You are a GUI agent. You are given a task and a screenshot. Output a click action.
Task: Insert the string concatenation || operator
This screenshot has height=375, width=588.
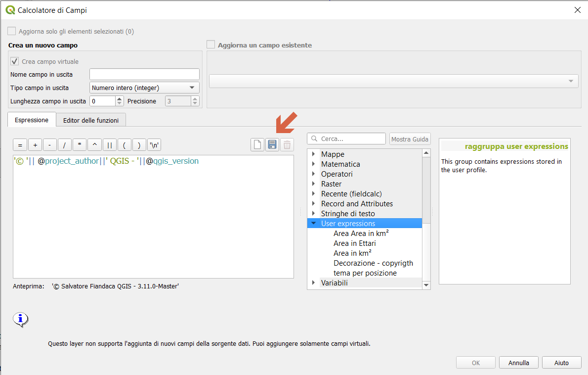(109, 145)
